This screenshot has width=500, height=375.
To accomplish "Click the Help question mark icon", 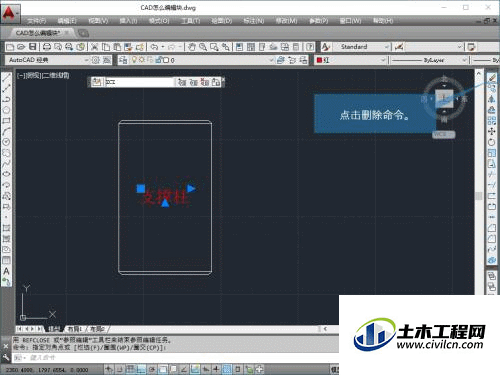I will point(310,47).
